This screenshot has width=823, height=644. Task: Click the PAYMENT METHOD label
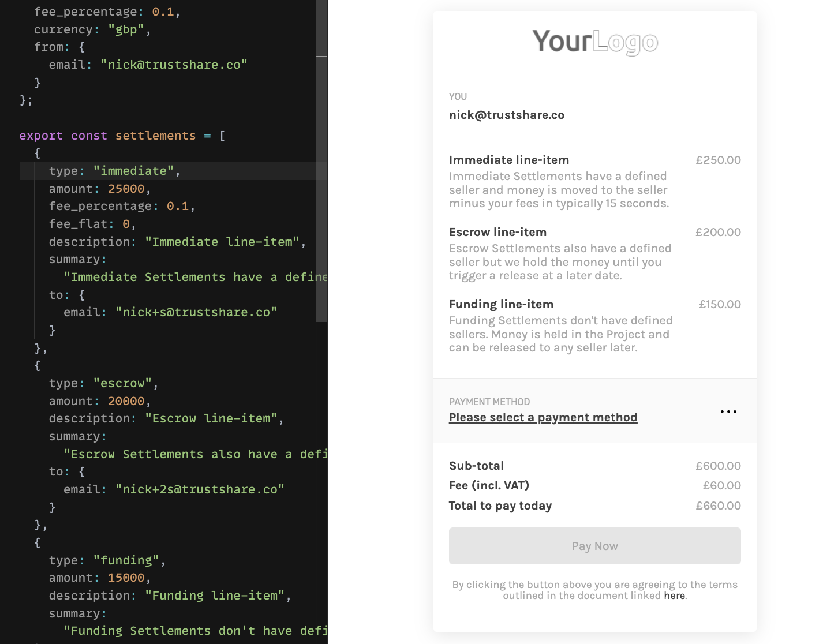tap(489, 402)
